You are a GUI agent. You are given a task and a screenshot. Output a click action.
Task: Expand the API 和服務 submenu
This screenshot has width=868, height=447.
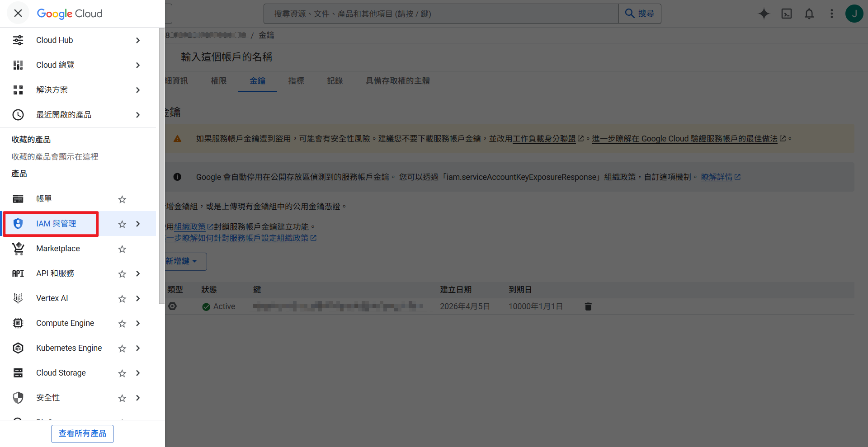tap(137, 273)
